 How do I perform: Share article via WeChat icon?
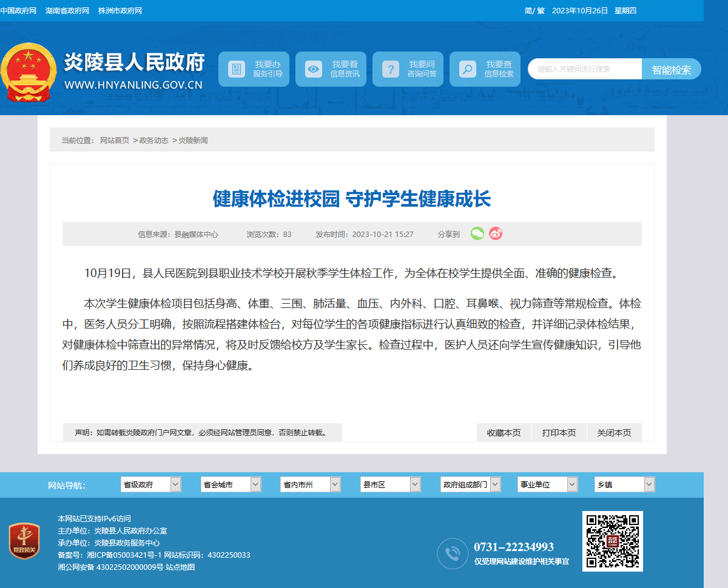click(477, 233)
